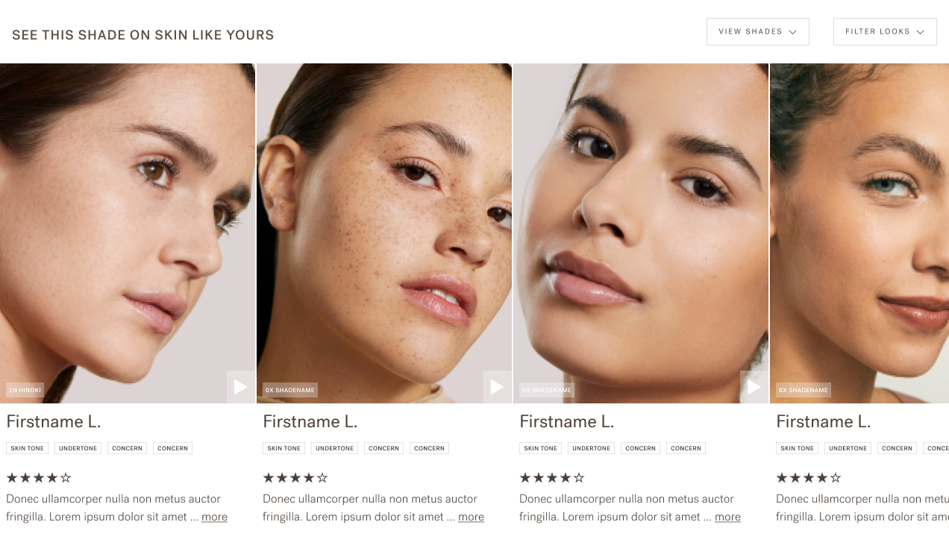Image resolution: width=949 pixels, height=560 pixels.
Task: Click the 1N Hinoki shade label
Action: pyautogui.click(x=25, y=390)
